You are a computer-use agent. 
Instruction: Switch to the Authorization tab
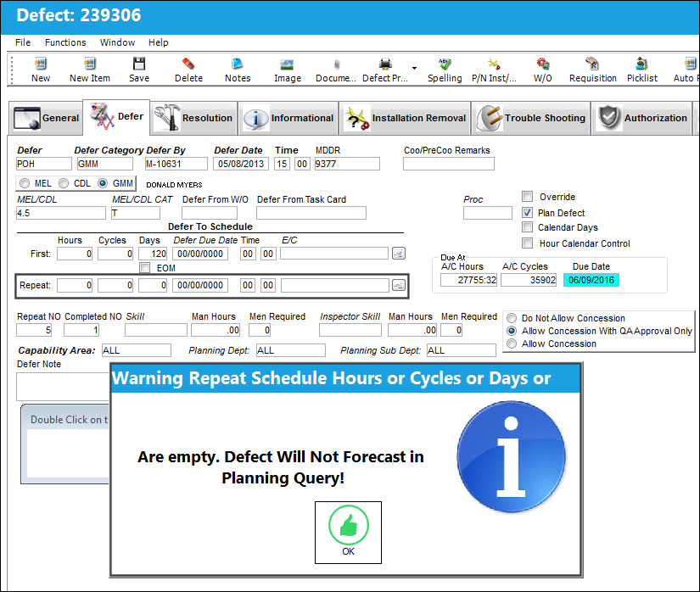[642, 118]
